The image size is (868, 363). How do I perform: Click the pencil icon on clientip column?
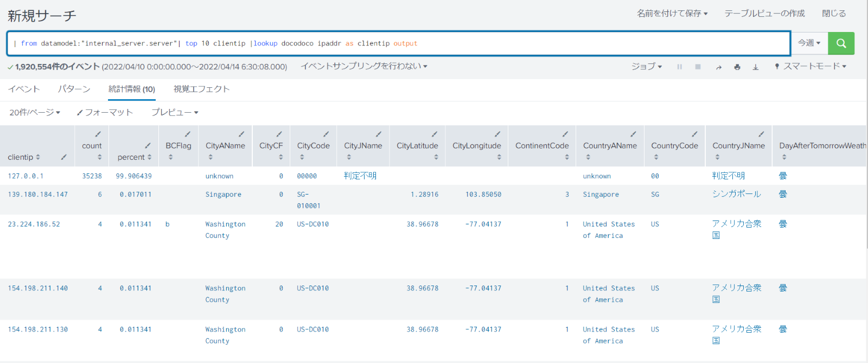tap(63, 157)
